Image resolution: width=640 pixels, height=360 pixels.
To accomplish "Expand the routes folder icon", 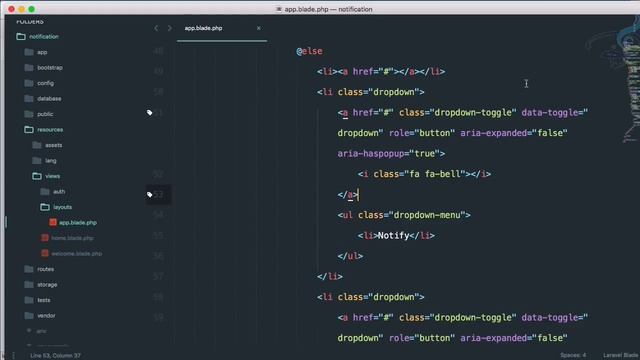I will pos(29,269).
